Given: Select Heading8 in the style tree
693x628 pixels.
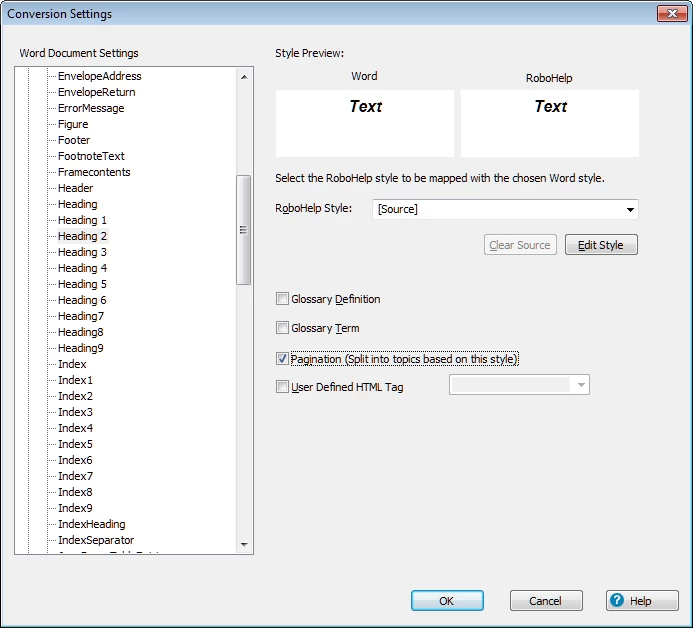Looking at the screenshot, I should click(x=81, y=332).
